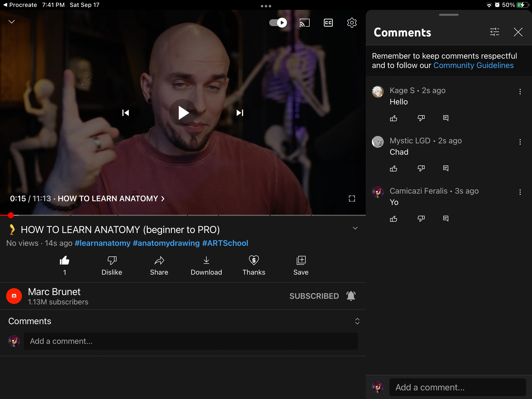Toggle the autoplay switch

tap(278, 23)
